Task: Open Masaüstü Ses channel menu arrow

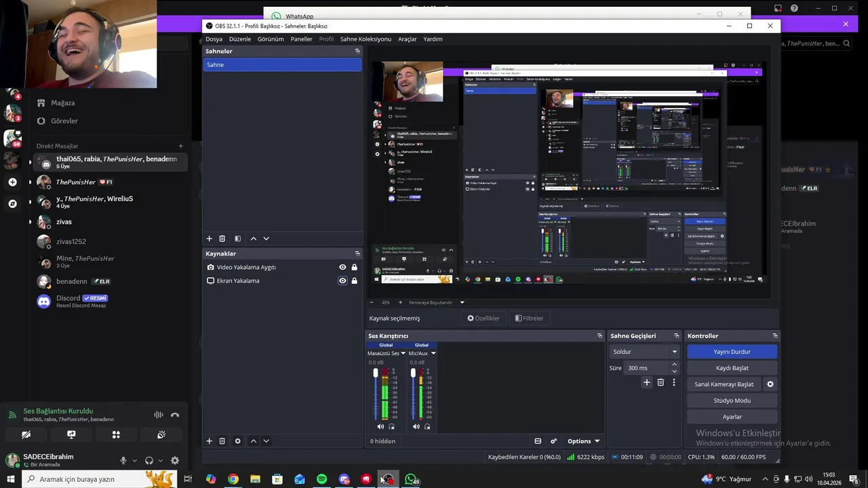Action: [x=403, y=353]
